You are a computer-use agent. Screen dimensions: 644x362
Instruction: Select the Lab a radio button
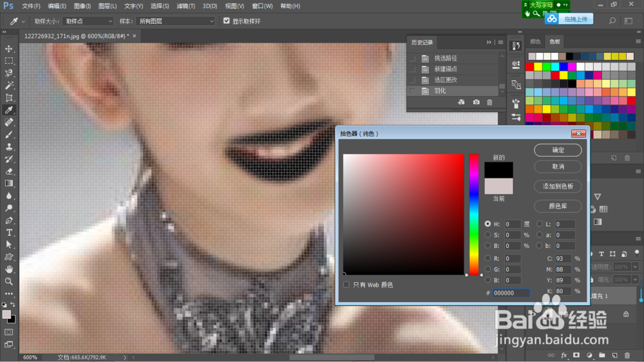pyautogui.click(x=539, y=234)
